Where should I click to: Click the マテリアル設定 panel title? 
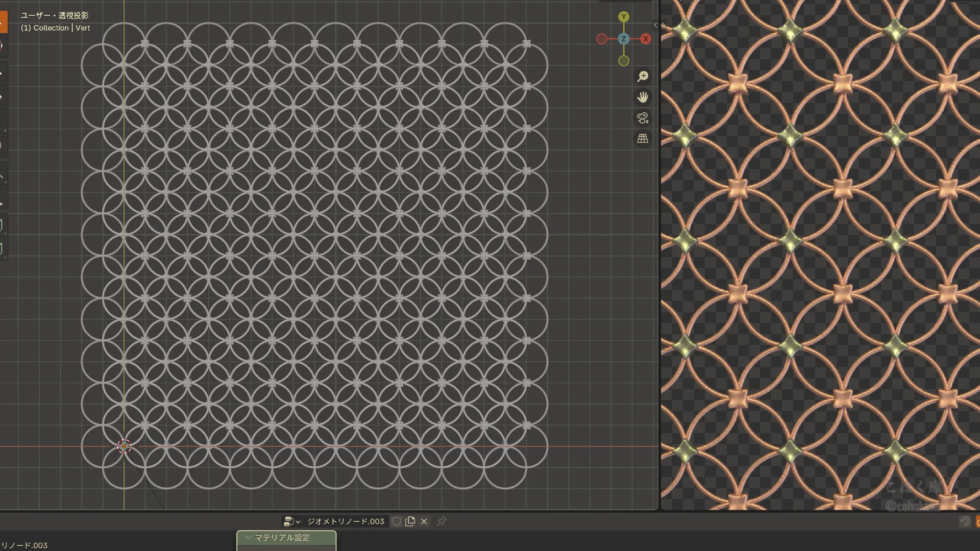coord(282,538)
